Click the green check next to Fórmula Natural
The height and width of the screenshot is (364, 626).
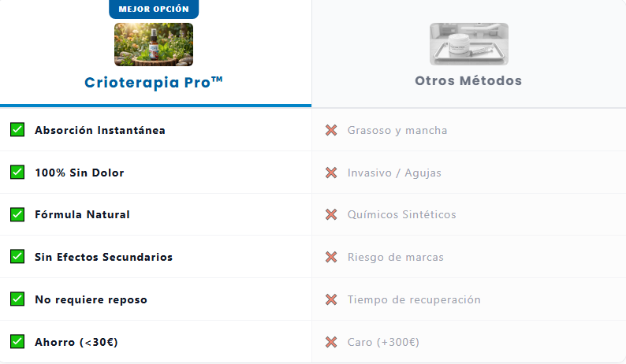(17, 214)
